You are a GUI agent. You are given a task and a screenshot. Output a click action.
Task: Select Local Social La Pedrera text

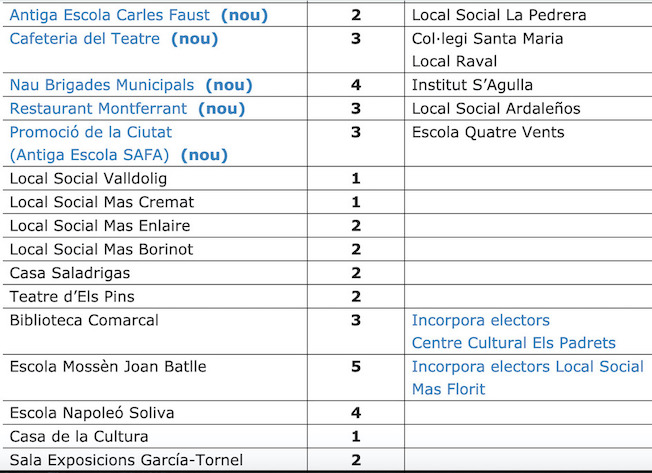coord(499,15)
